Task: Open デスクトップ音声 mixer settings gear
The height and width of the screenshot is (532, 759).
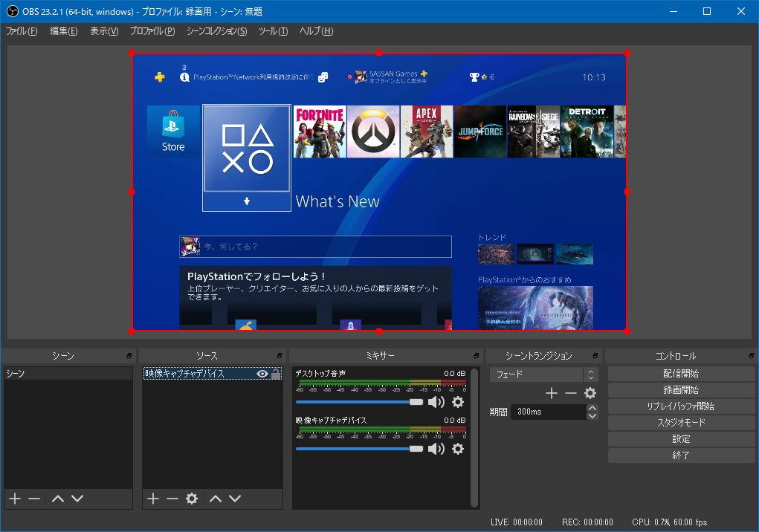Action: [458, 402]
